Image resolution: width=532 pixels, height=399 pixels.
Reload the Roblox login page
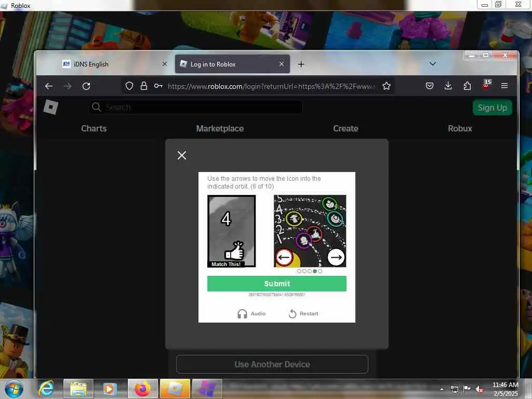[86, 86]
